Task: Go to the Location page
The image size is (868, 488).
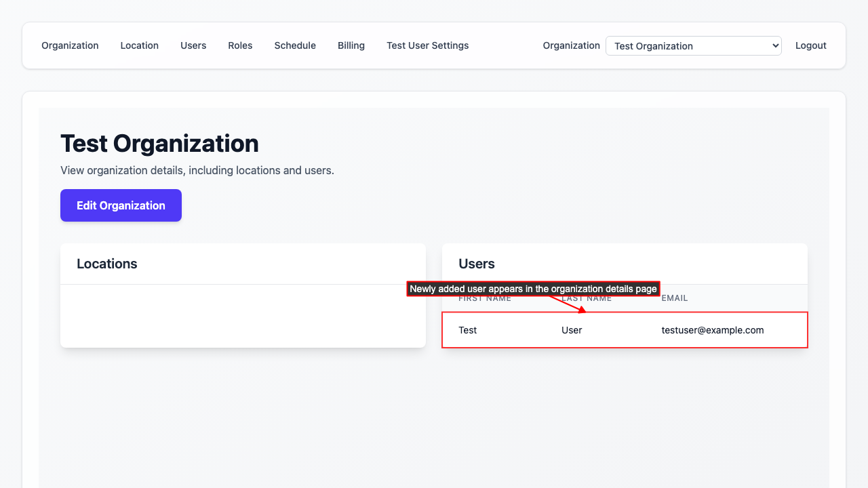Action: coord(139,45)
